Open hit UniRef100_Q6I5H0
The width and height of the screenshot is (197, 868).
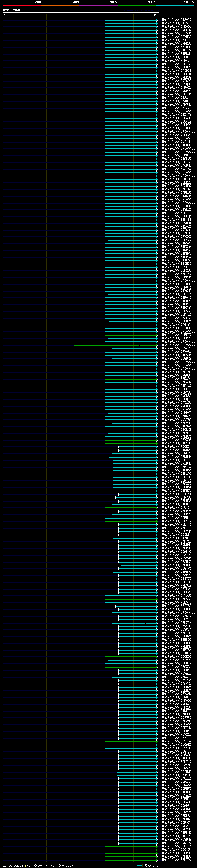tap(176, 33)
